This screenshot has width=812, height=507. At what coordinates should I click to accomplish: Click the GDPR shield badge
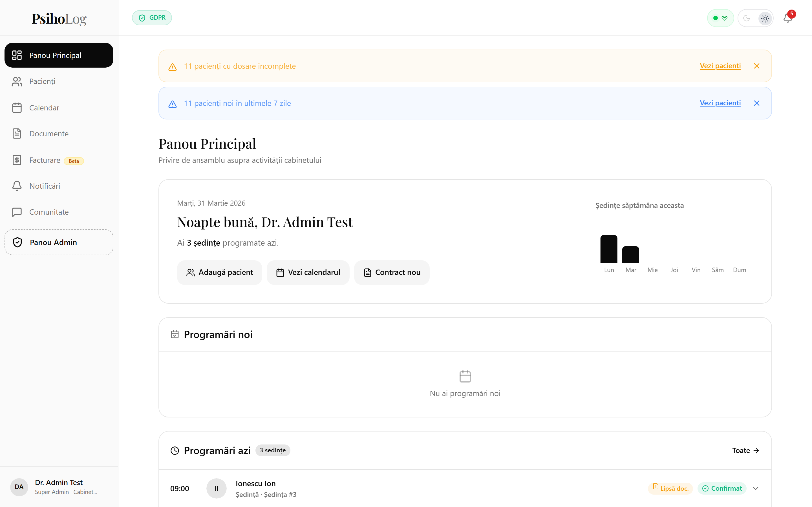point(152,17)
